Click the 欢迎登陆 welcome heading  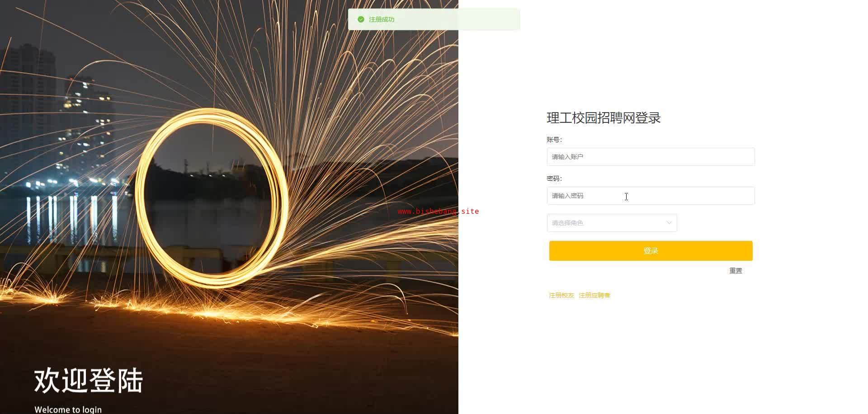pos(89,381)
